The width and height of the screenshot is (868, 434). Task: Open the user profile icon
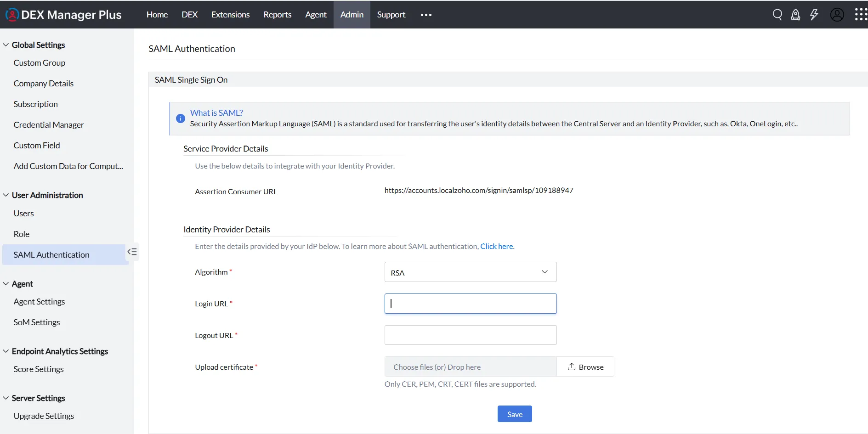tap(837, 15)
